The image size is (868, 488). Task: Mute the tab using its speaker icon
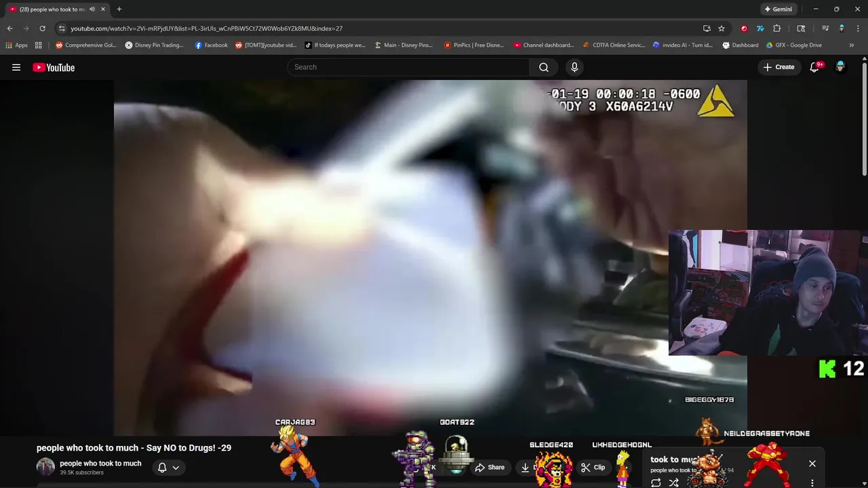point(92,9)
